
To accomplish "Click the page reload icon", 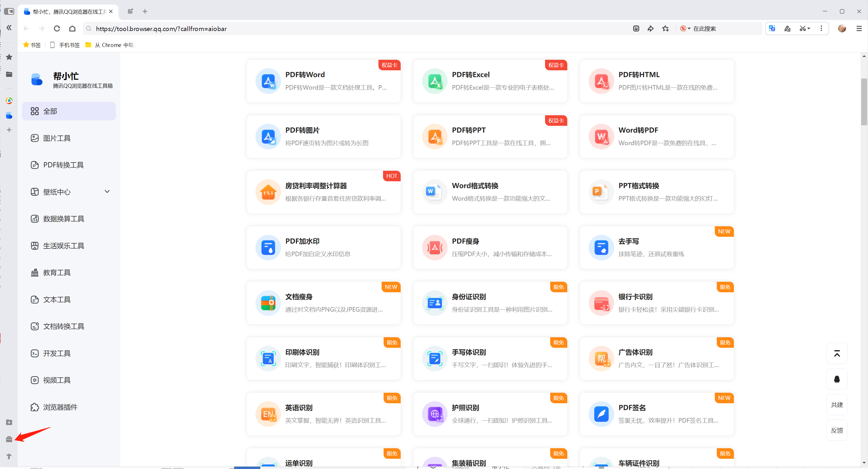I will pos(57,29).
